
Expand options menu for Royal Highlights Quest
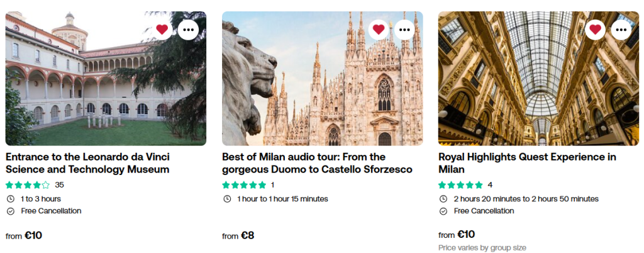coord(621,30)
